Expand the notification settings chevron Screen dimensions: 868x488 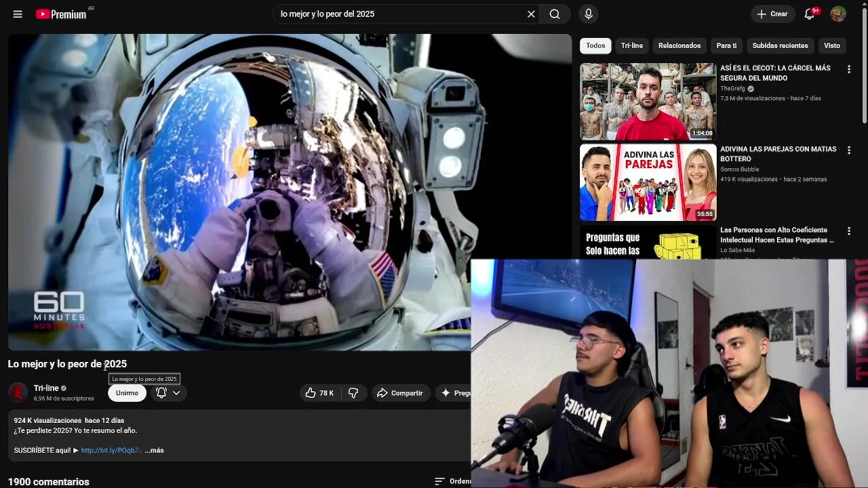pos(176,393)
